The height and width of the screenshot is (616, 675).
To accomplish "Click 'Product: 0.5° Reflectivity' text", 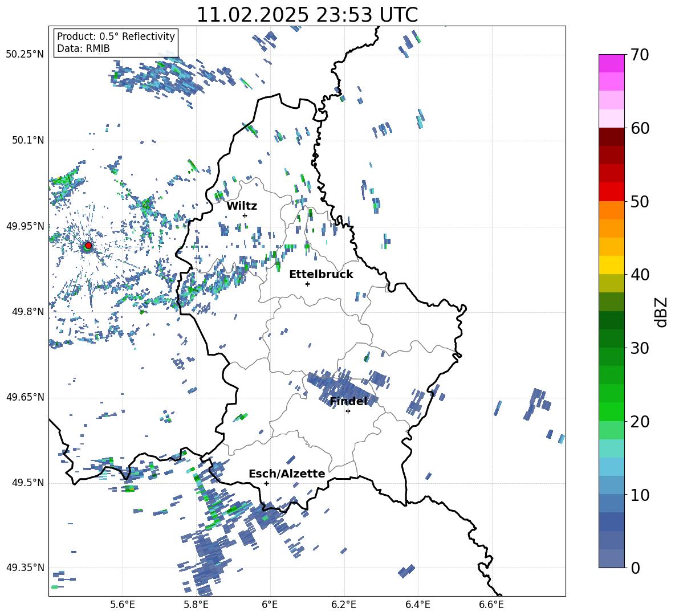I will [116, 36].
